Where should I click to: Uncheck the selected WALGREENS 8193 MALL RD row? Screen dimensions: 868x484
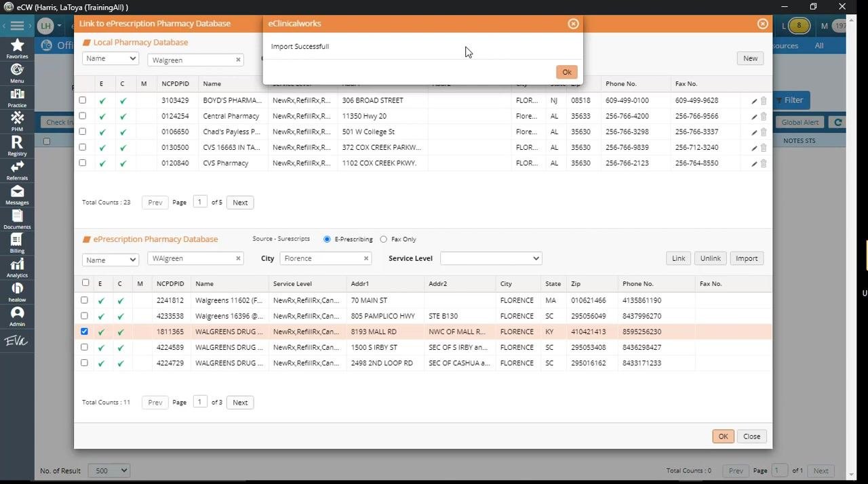84,331
